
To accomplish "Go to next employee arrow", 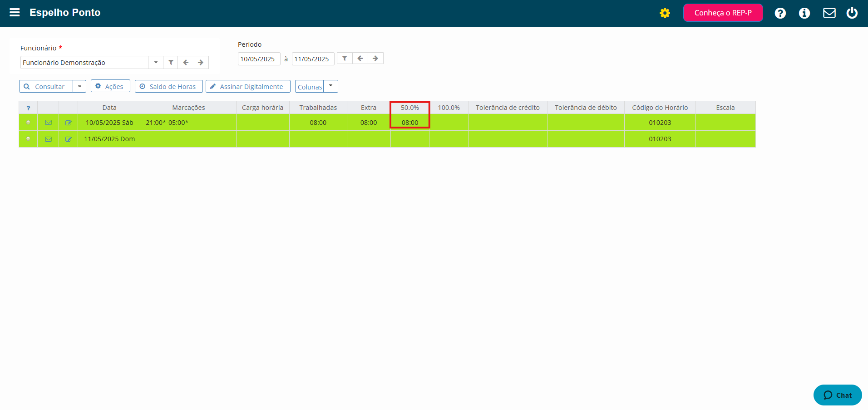I will pos(201,62).
